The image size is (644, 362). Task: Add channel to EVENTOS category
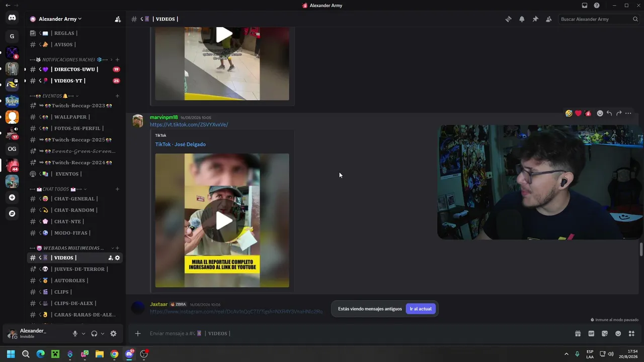[x=117, y=96]
